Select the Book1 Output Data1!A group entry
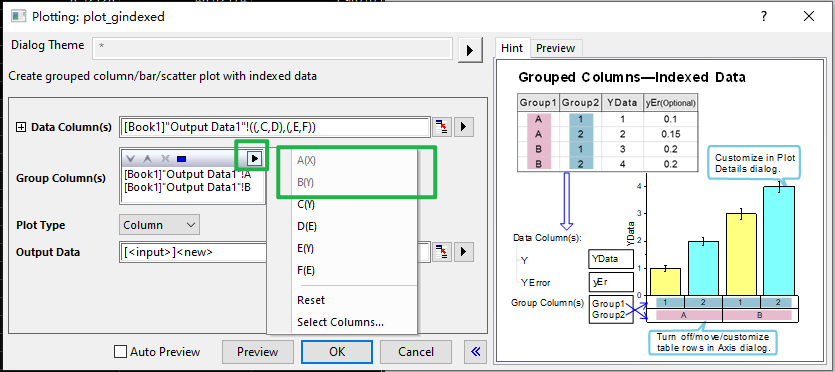835x372 pixels. point(187,174)
